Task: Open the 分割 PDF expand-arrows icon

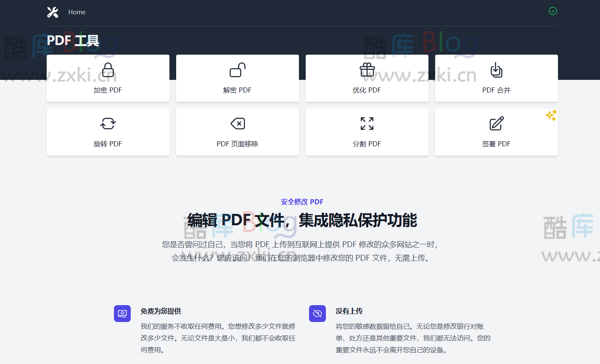Action: coord(367,124)
